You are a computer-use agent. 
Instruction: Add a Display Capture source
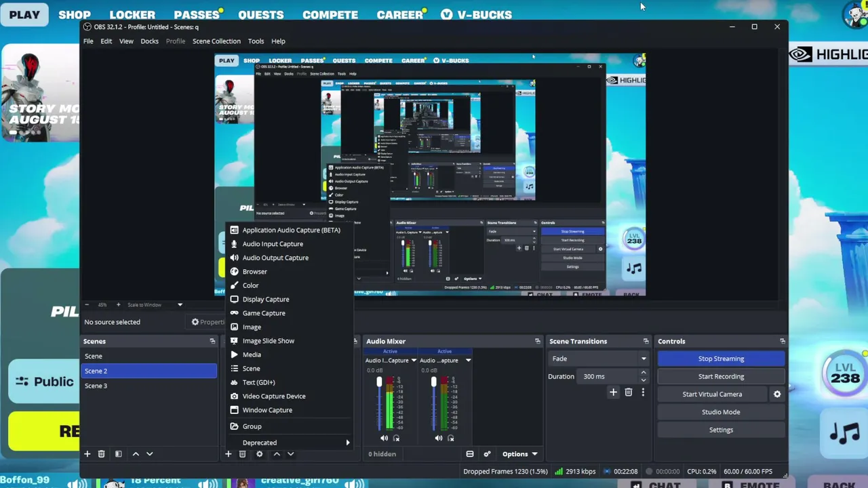click(290, 300)
